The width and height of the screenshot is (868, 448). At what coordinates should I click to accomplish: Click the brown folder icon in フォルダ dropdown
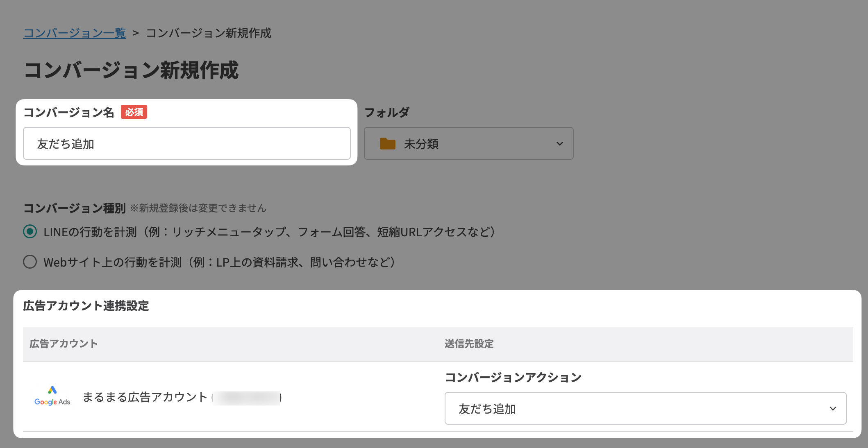(387, 144)
